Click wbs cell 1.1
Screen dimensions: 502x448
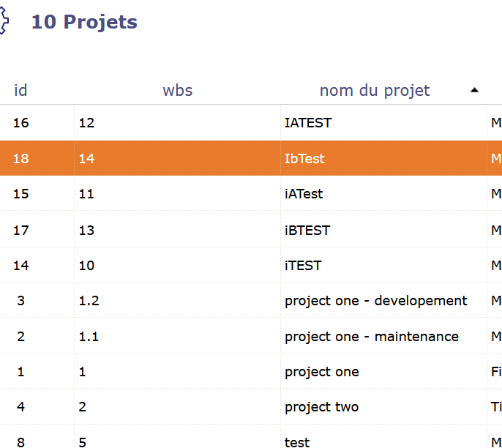tap(89, 337)
